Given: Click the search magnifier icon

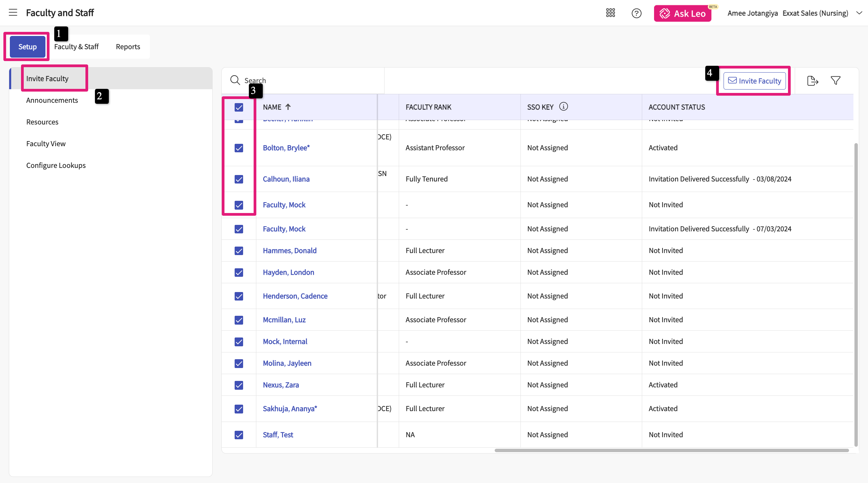Looking at the screenshot, I should tap(235, 80).
